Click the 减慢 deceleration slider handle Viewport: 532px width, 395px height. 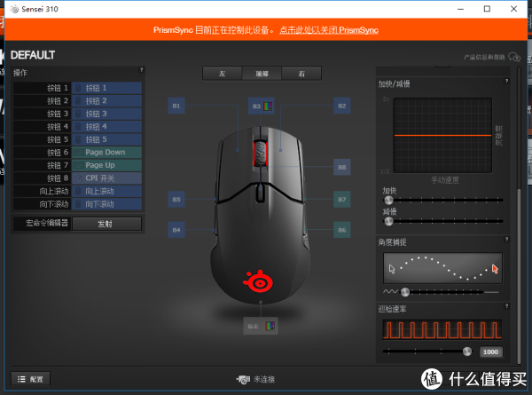[x=388, y=221]
